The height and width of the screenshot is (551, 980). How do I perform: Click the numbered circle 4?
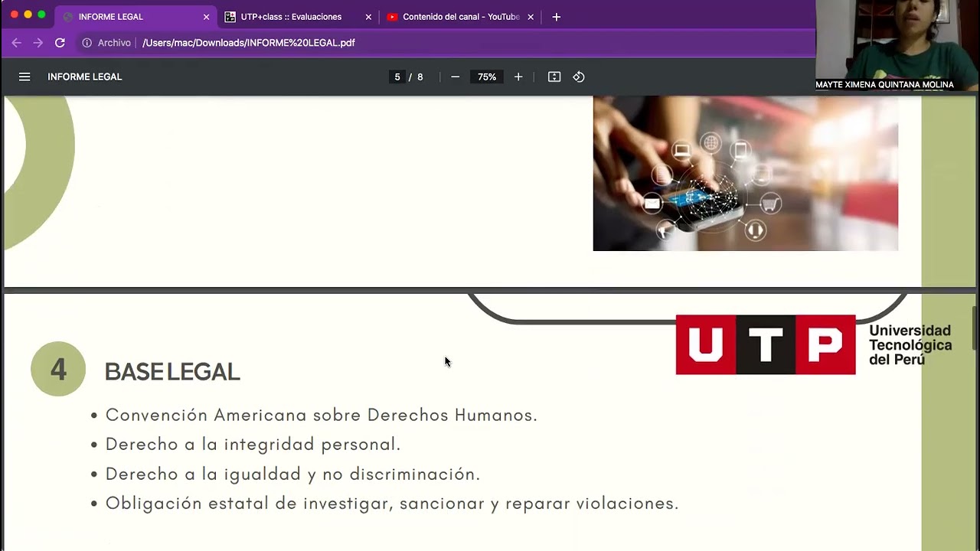click(x=58, y=370)
